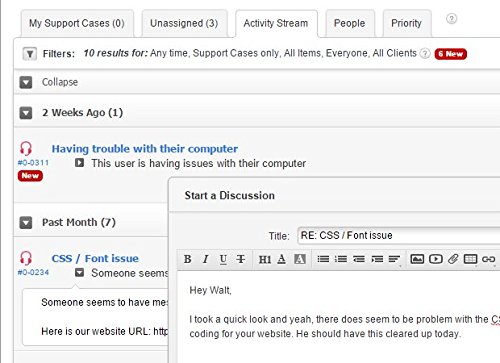Click the text This user is having issues
The height and width of the screenshot is (363, 500).
[x=199, y=163]
